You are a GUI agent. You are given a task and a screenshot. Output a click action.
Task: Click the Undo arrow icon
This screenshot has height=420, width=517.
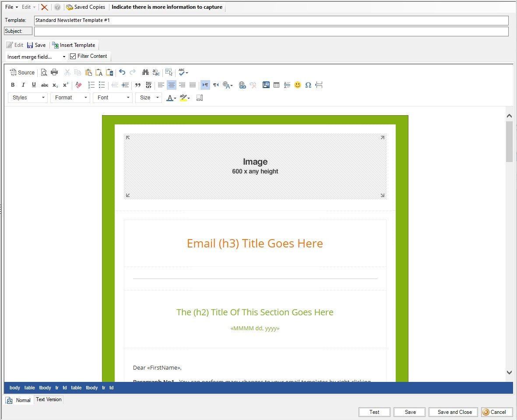tap(122, 73)
